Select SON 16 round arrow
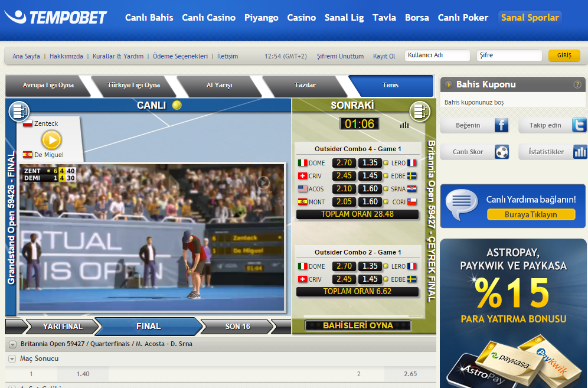 pos(237,327)
